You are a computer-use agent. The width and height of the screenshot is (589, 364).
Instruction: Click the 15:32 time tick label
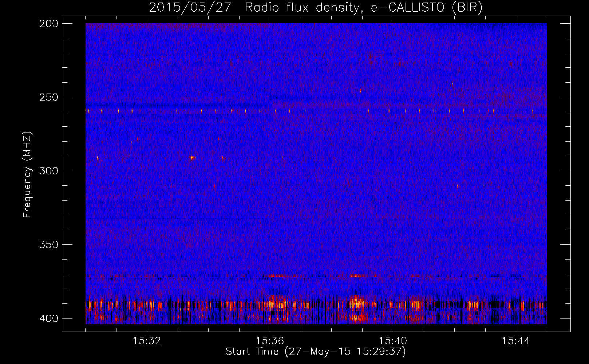(x=147, y=341)
